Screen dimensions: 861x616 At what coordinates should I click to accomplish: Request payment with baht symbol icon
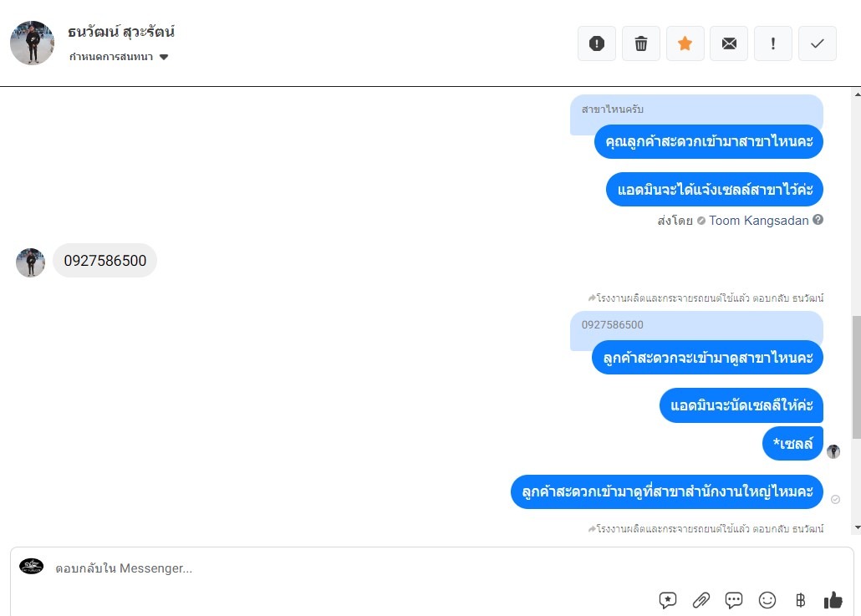(800, 600)
